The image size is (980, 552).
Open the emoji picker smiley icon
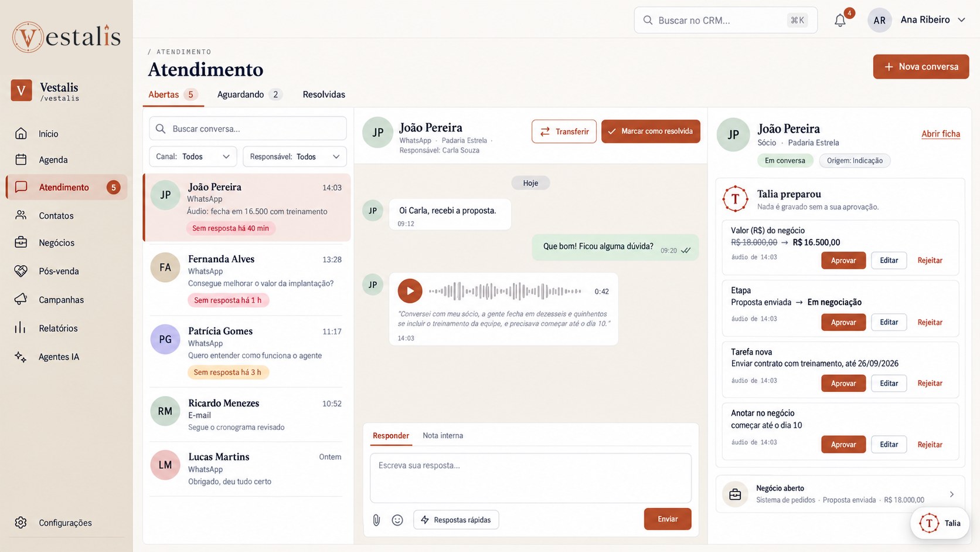click(397, 520)
